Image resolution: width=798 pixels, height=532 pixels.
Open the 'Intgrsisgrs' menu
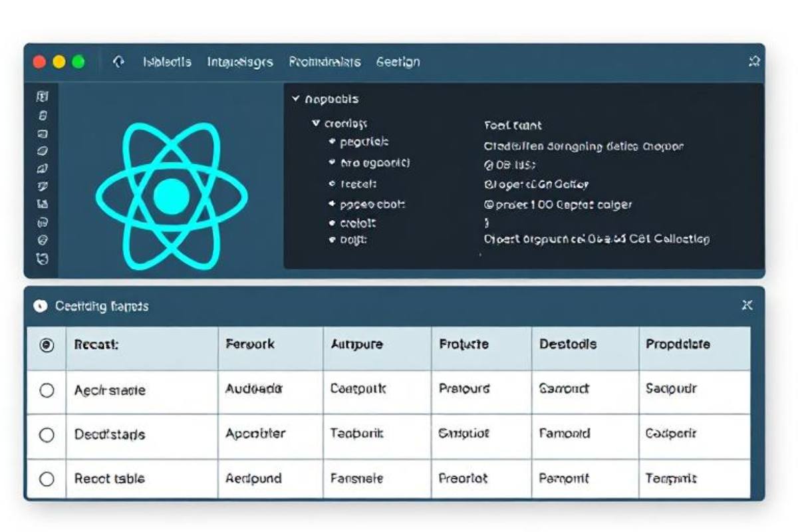(x=240, y=62)
